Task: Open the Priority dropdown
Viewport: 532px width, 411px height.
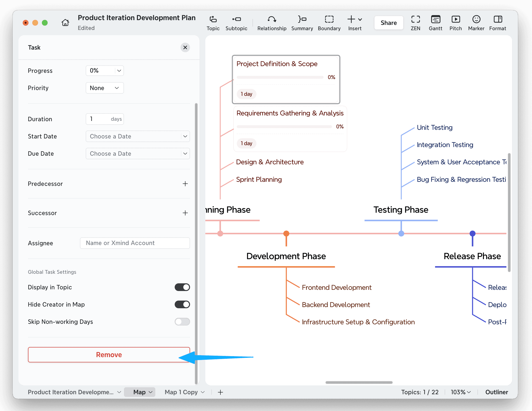Action: [105, 88]
